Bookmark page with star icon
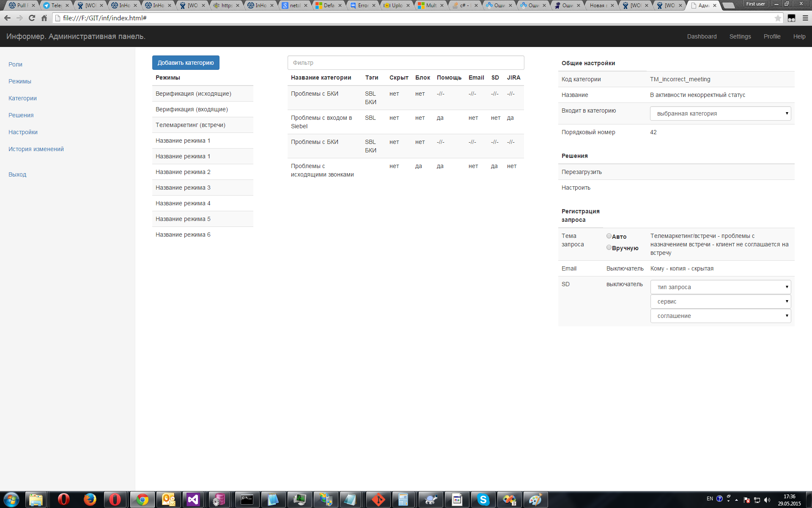812x508 pixels. pyautogui.click(x=778, y=18)
